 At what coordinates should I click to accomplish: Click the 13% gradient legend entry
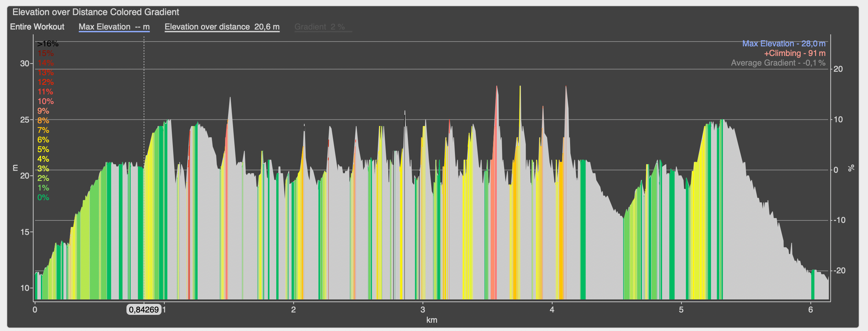[46, 72]
